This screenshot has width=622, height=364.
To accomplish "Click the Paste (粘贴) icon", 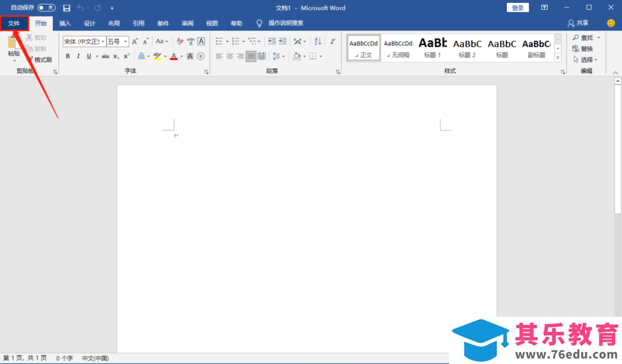I will point(13,43).
